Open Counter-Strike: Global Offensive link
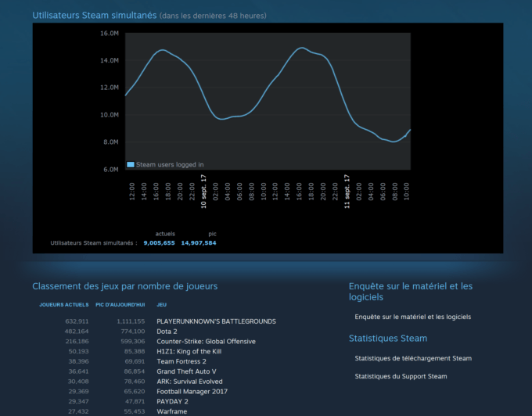532x416 pixels. (206, 342)
